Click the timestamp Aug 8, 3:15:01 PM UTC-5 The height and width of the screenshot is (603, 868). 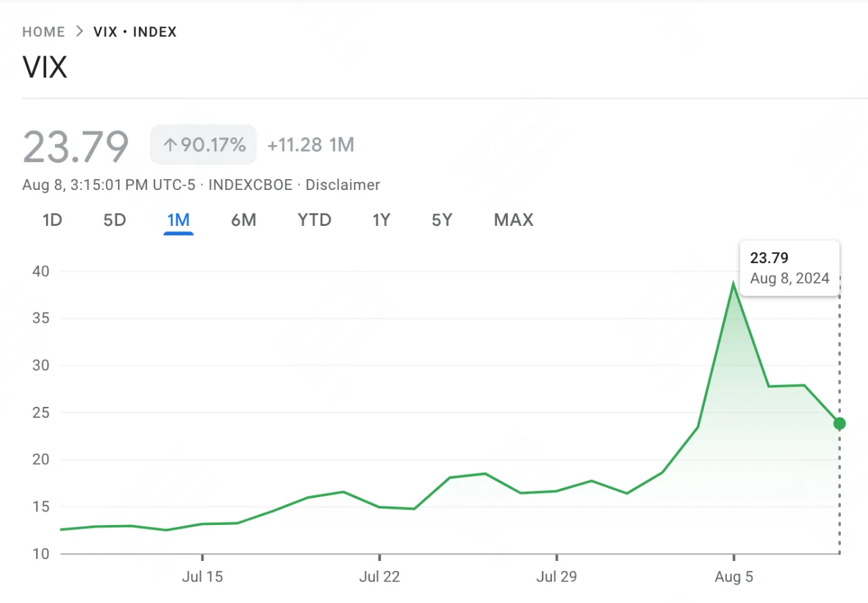click(108, 184)
